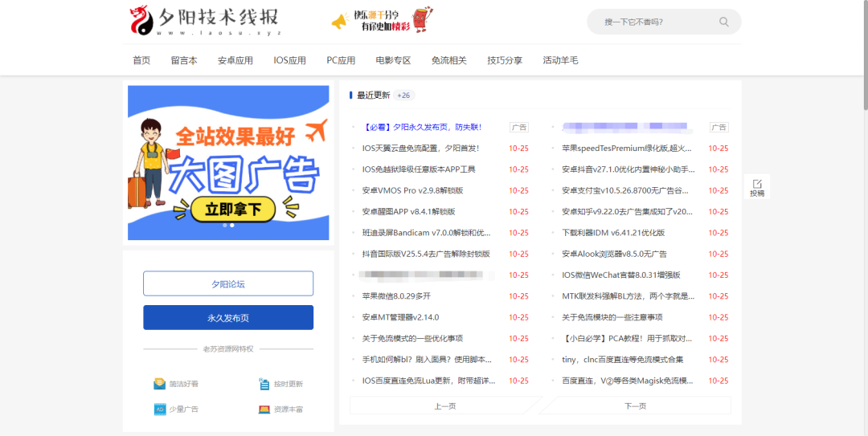The width and height of the screenshot is (868, 436).
Task: Click the 资源丰富 laptop icon
Action: click(264, 410)
